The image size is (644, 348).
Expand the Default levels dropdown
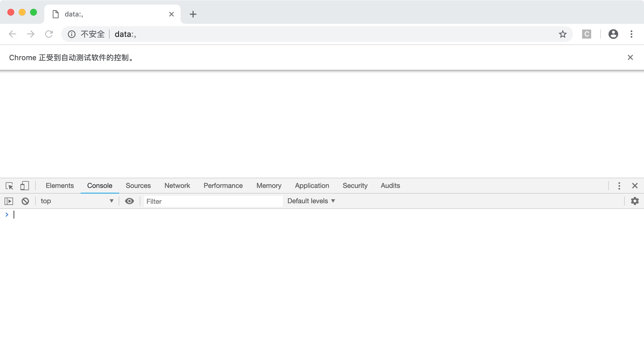point(311,201)
